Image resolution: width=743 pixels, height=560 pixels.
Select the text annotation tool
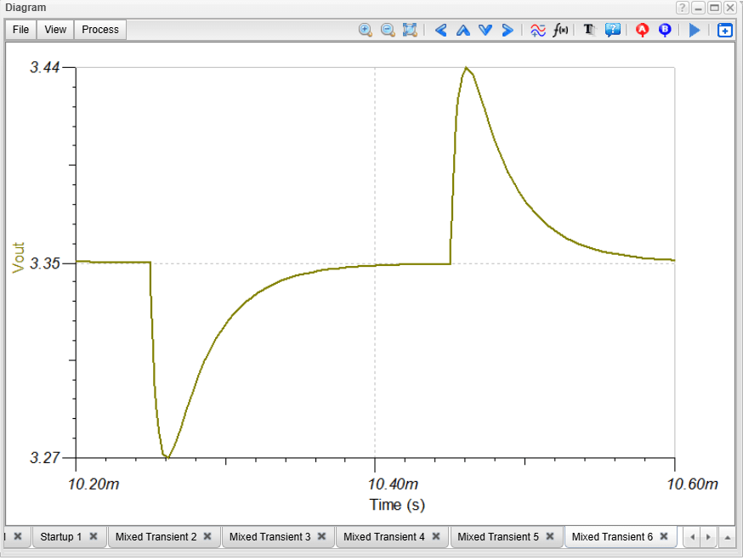pyautogui.click(x=589, y=30)
